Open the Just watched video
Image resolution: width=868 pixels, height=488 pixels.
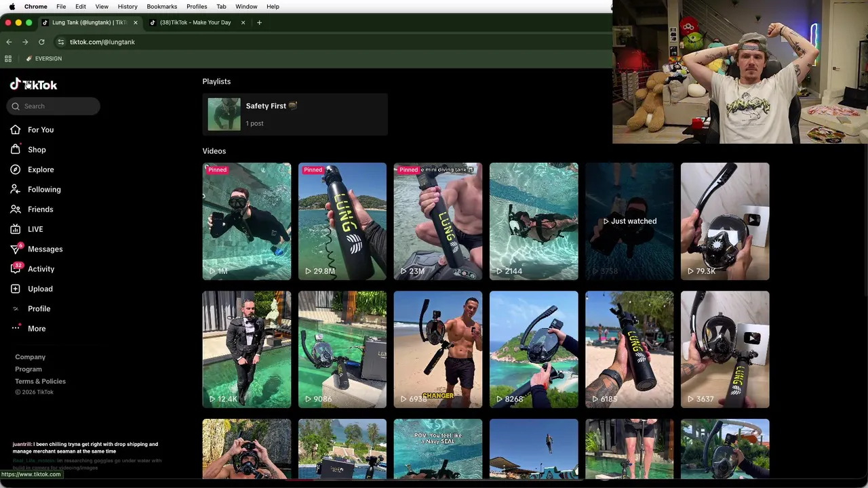click(629, 221)
